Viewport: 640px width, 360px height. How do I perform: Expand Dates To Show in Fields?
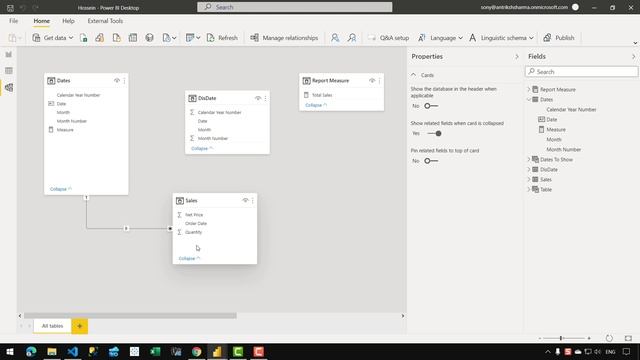[x=529, y=160]
